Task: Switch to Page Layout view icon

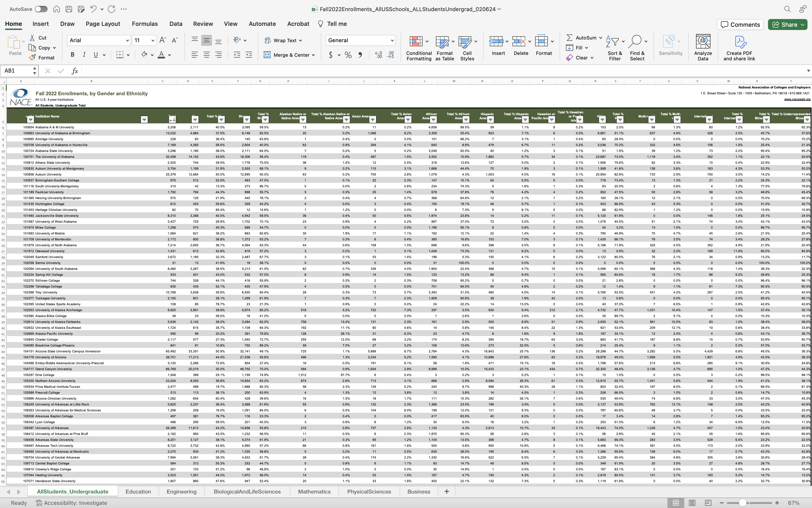Action: 692,503
